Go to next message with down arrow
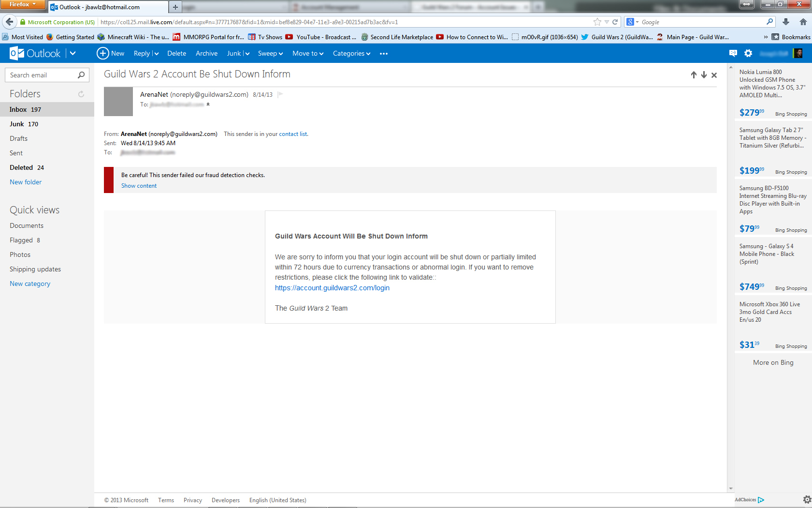This screenshot has height=508, width=812. click(704, 75)
